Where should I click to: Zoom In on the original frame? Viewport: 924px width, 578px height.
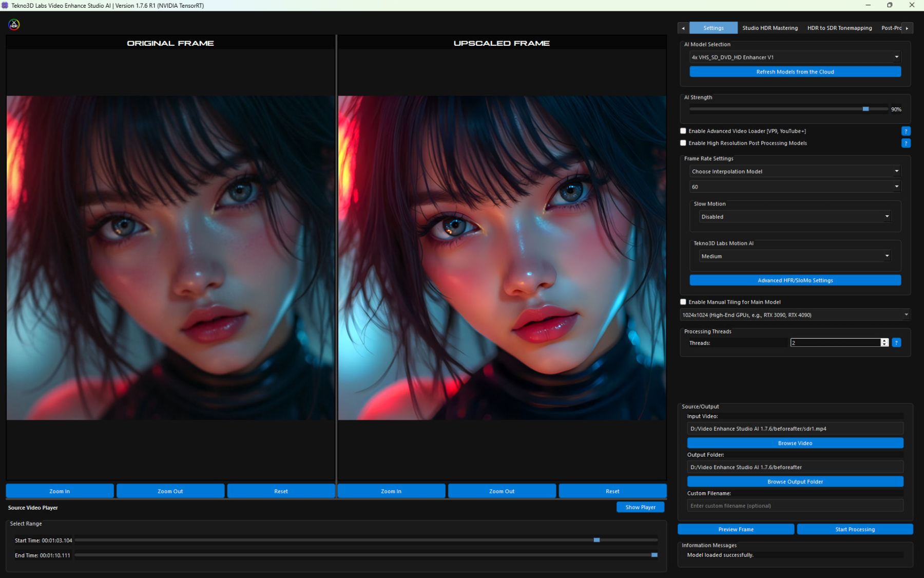click(x=60, y=491)
